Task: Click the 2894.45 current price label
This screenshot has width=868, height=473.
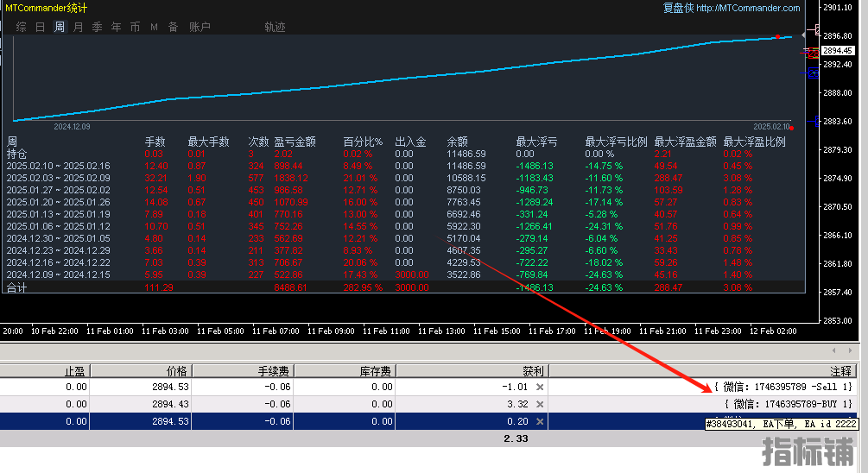Action: coord(838,50)
